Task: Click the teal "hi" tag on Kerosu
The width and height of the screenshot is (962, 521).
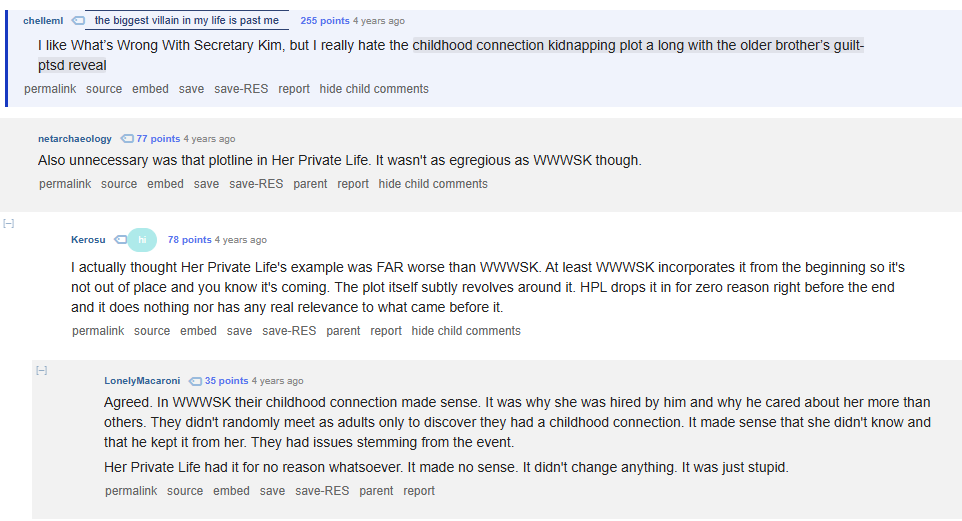Action: tap(142, 240)
